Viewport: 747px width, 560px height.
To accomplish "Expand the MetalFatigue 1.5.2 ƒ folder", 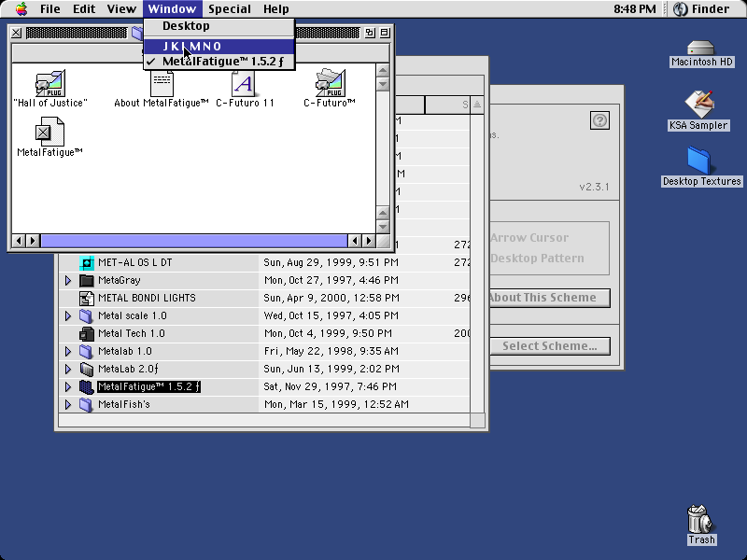I will point(68,386).
